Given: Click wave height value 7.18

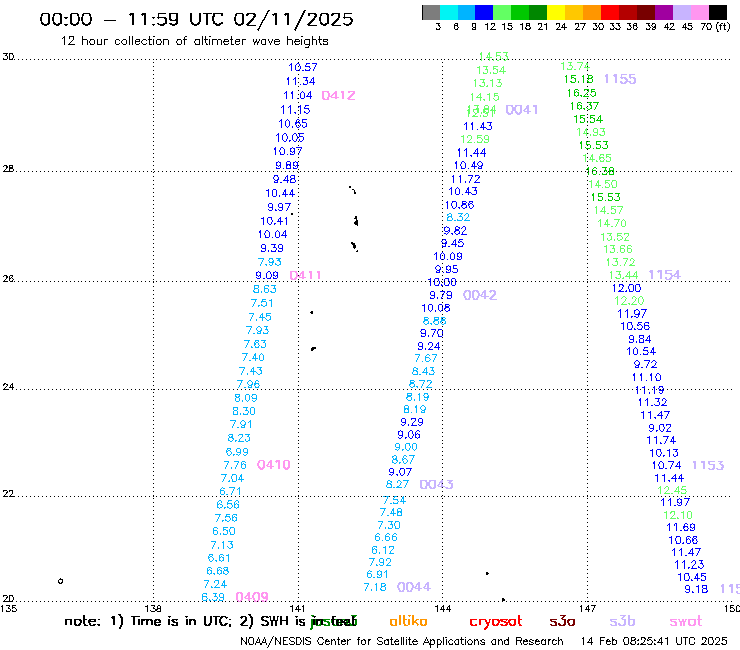Looking at the screenshot, I should (375, 587).
